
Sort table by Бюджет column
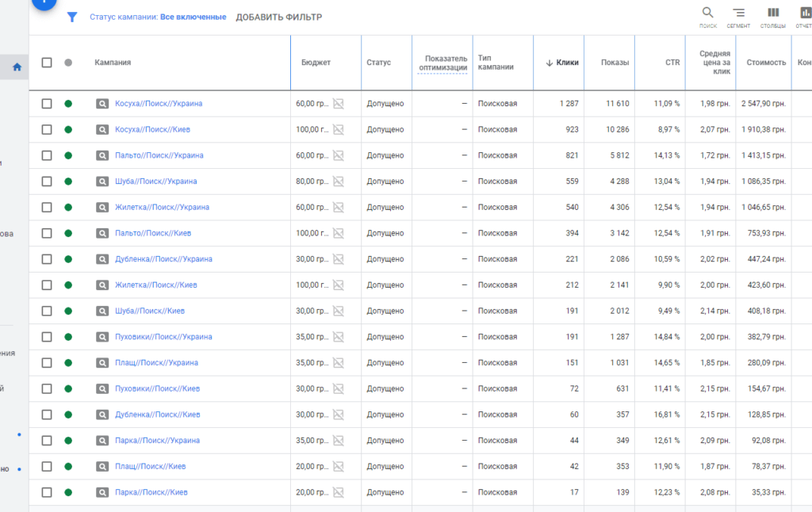[x=316, y=63]
